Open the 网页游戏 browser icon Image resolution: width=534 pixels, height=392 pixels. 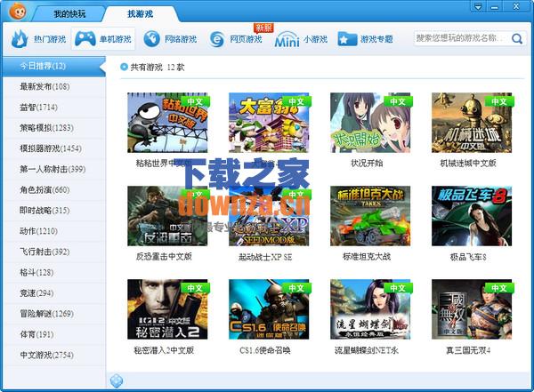point(217,39)
